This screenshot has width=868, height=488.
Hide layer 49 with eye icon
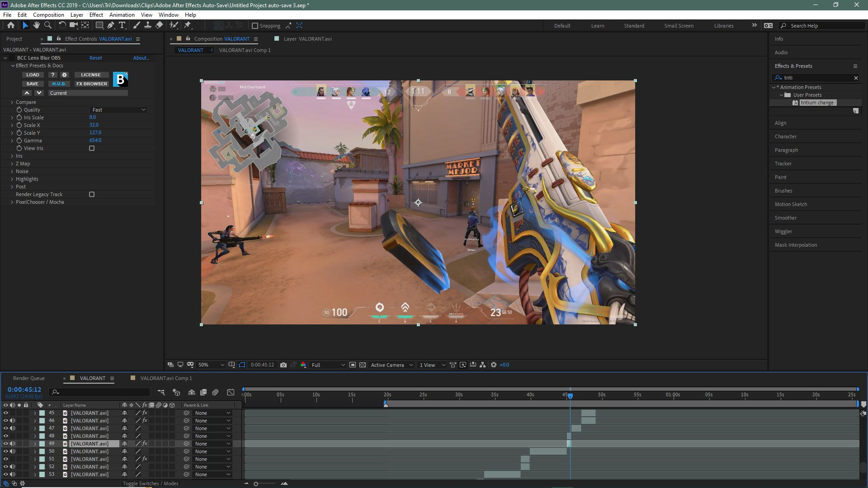tap(6, 444)
